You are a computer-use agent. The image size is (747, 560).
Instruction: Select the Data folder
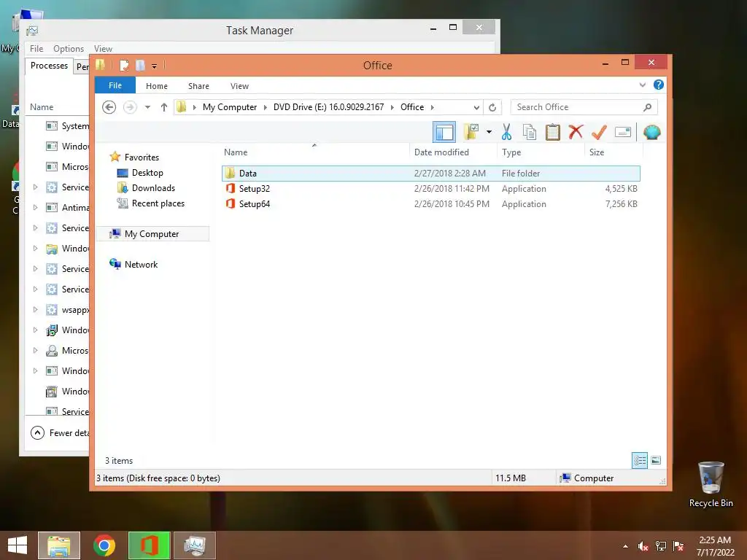tap(431, 174)
